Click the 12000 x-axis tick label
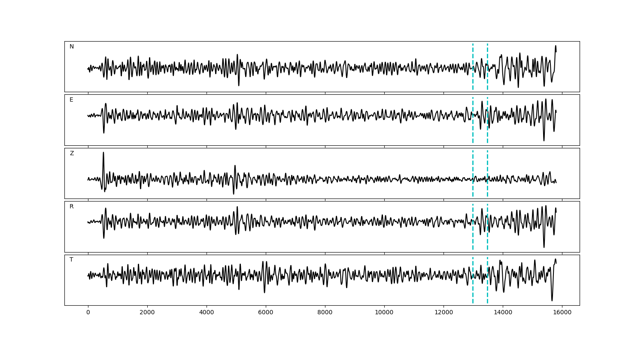644x343 pixels. 444,313
